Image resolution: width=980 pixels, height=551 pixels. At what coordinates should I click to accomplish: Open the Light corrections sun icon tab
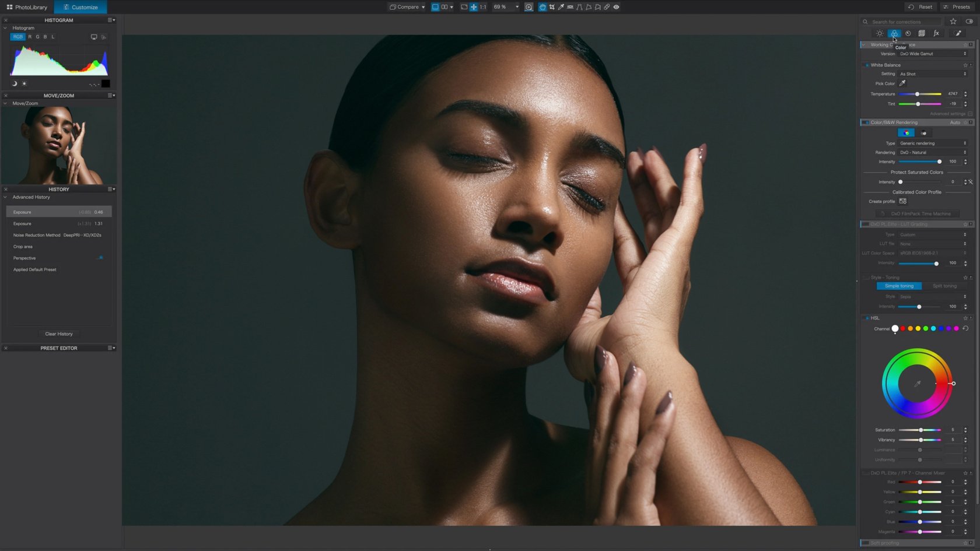click(x=880, y=33)
